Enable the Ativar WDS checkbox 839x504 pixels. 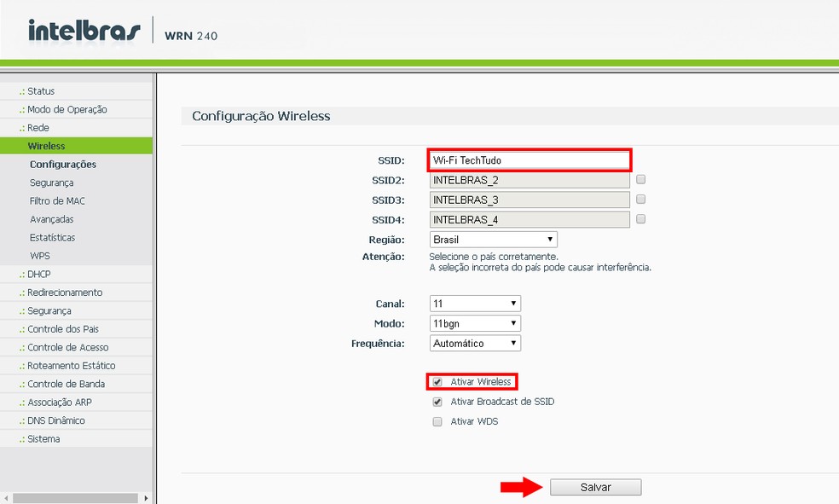tap(437, 421)
